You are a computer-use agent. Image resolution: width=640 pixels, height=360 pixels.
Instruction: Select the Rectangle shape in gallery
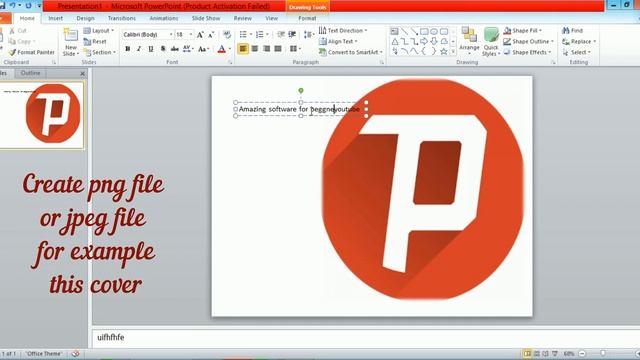424,31
